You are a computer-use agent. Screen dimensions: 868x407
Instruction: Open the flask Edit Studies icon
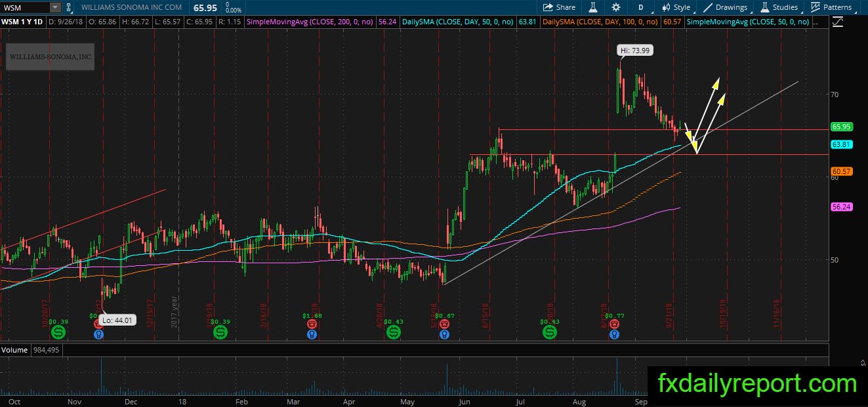(593, 7)
